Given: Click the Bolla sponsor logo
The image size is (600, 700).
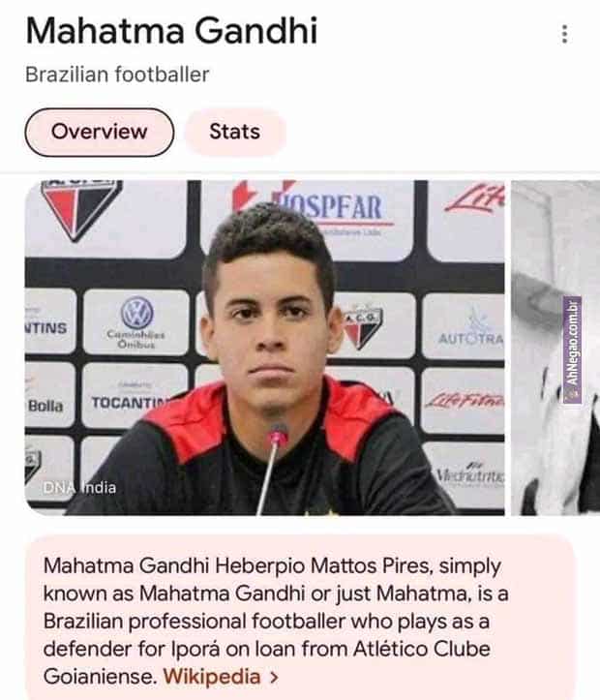Looking at the screenshot, I should pos(45,406).
